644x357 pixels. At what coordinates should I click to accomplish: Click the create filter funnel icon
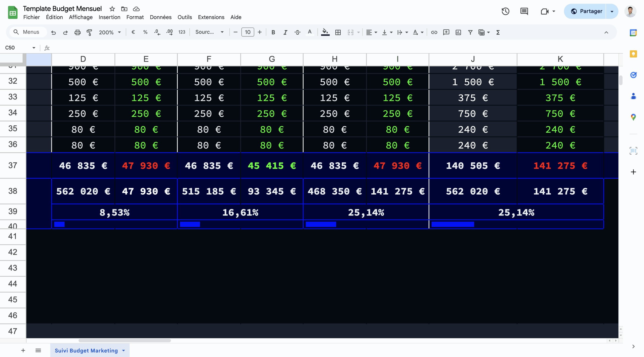(470, 32)
